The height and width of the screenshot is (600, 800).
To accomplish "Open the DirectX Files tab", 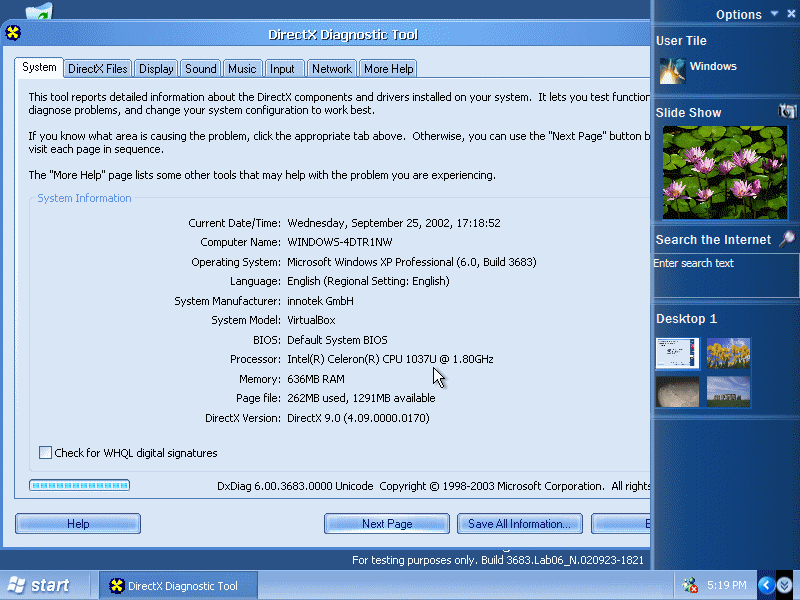I will (x=97, y=69).
